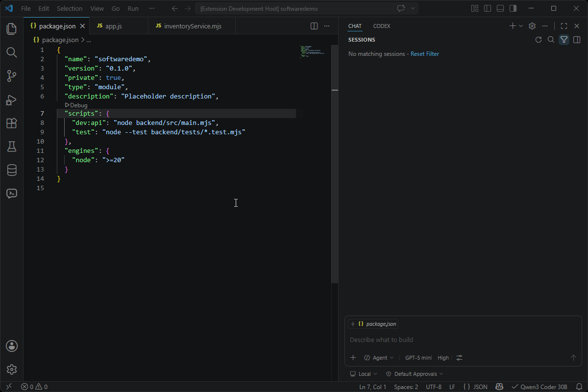Click the send message arrow button
Screen dimensions: 588x392
tap(573, 358)
